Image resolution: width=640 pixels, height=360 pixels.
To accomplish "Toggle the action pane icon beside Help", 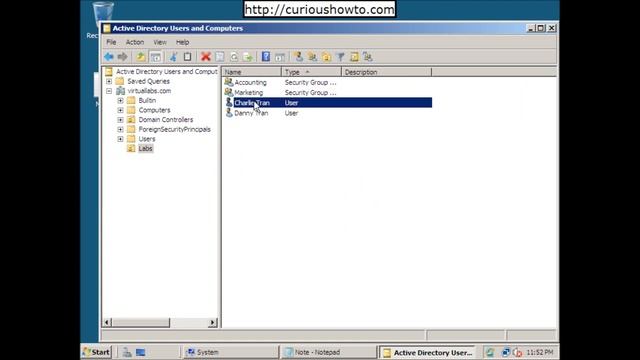I will (x=280, y=57).
